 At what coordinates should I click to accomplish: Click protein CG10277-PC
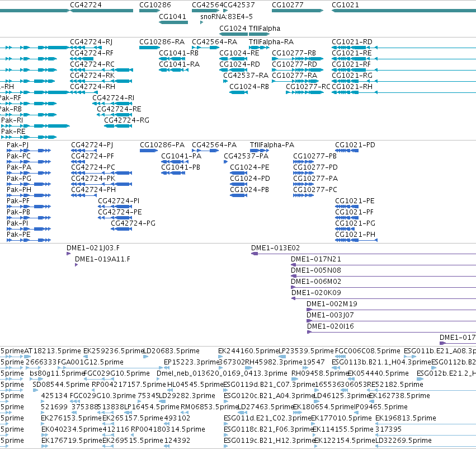click(x=315, y=190)
